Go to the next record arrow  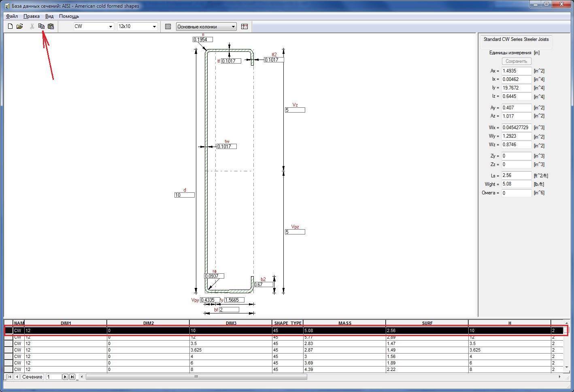65,377
